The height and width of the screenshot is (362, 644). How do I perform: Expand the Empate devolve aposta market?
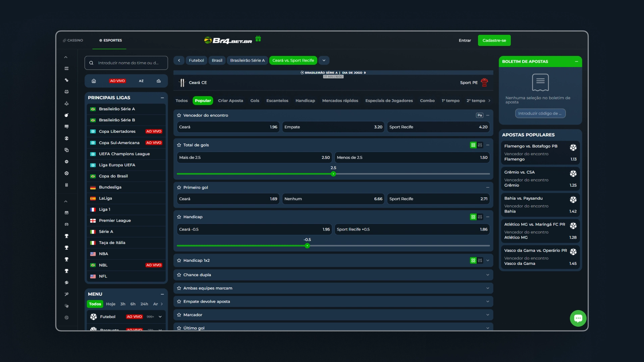click(x=488, y=302)
